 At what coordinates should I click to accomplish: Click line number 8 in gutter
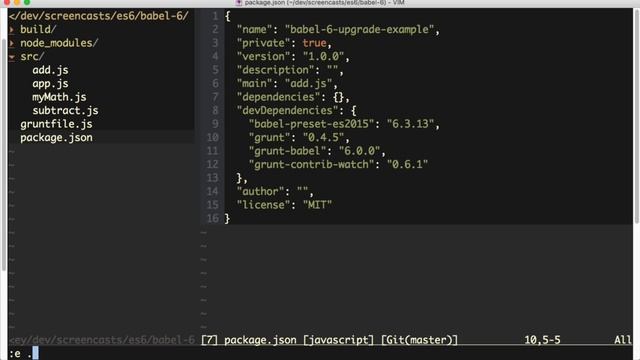click(x=215, y=110)
